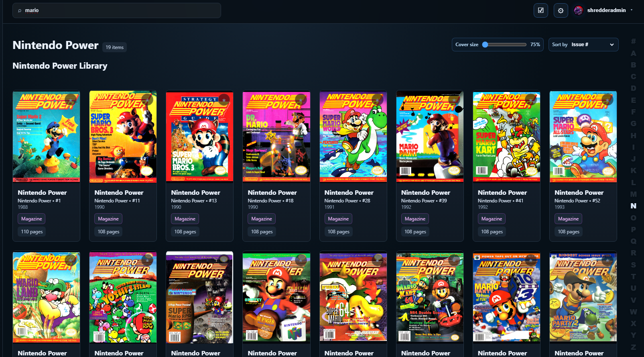Toggle favorite star on issue #11 cover
Viewport: 644px width, 357px height.
[x=147, y=100]
